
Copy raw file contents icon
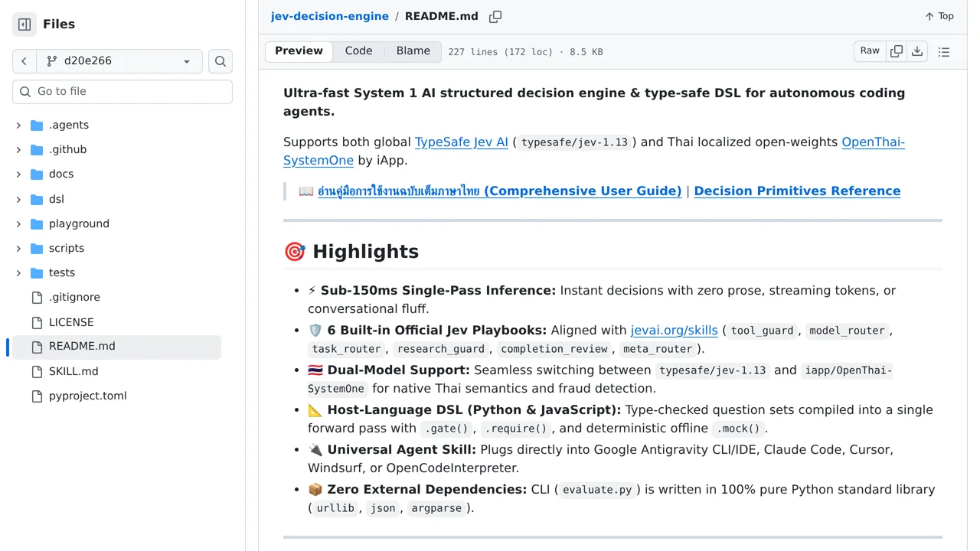pos(897,51)
